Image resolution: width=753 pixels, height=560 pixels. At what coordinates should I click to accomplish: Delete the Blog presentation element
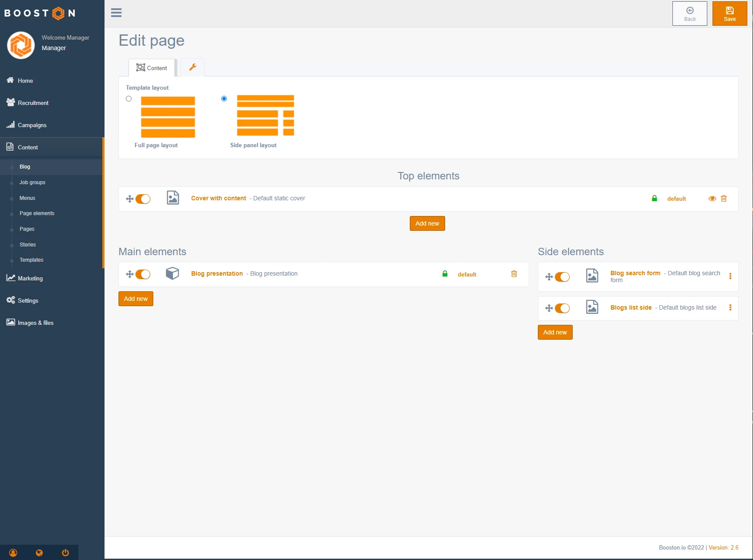514,274
